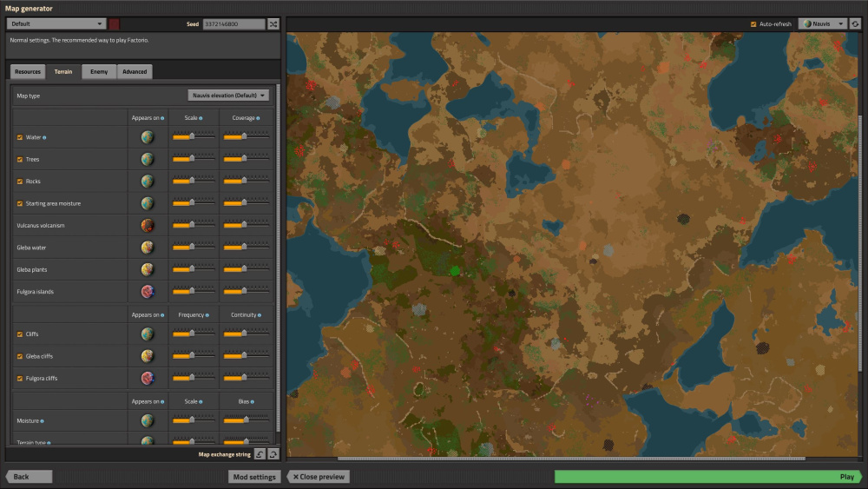Click the Vulcanus planet icon in volcanism row
The width and height of the screenshot is (868, 489).
148,226
